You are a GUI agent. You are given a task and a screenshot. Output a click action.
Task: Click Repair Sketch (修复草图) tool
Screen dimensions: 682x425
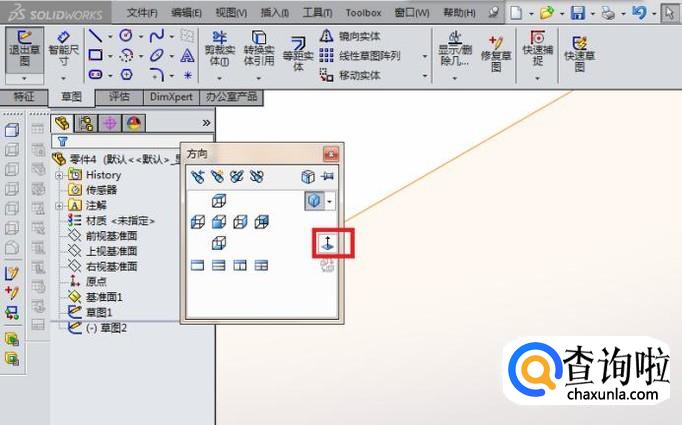tap(496, 54)
